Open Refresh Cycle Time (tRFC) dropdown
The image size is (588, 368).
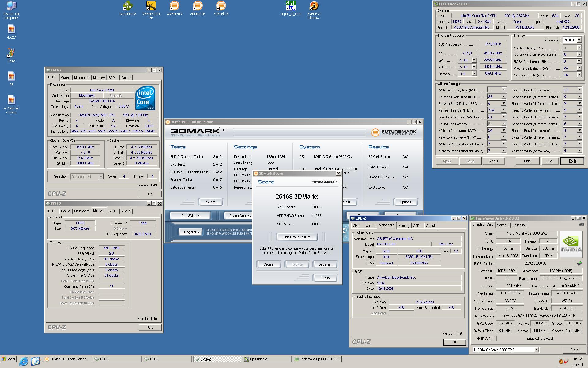pos(503,97)
